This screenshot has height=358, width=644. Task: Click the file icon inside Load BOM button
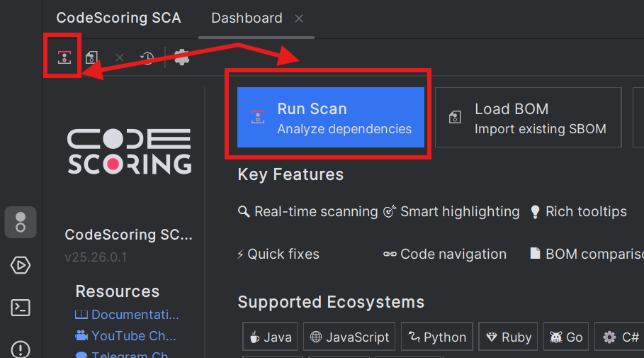[455, 117]
